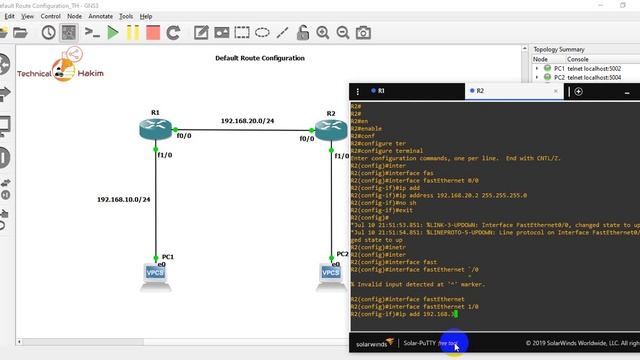640x360 pixels.
Task: Click Technical Hakim logo image
Action: pos(60,64)
